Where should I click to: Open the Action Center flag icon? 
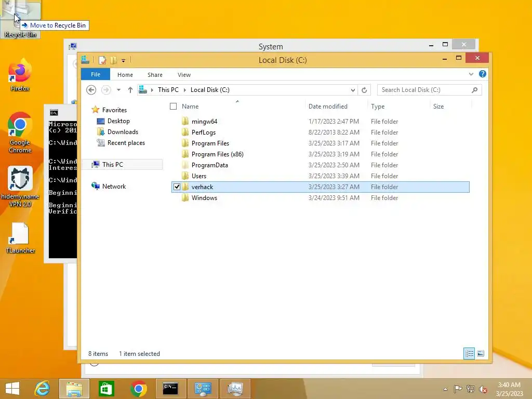(458, 389)
